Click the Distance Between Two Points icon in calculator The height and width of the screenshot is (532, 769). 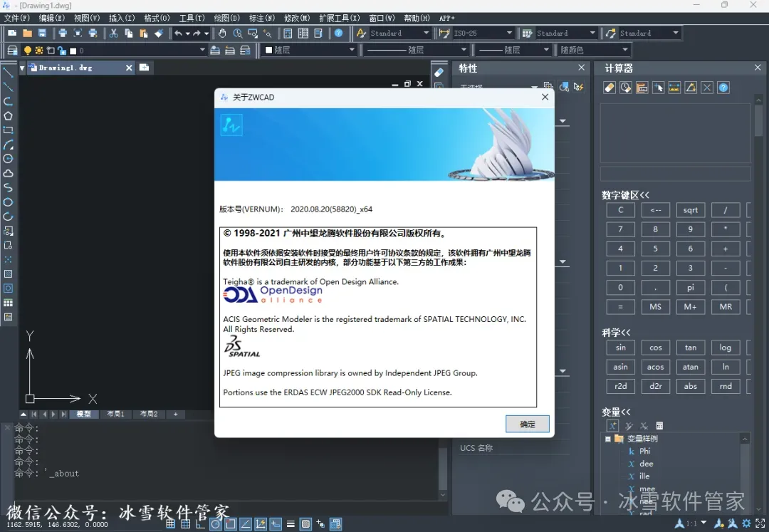pos(674,88)
